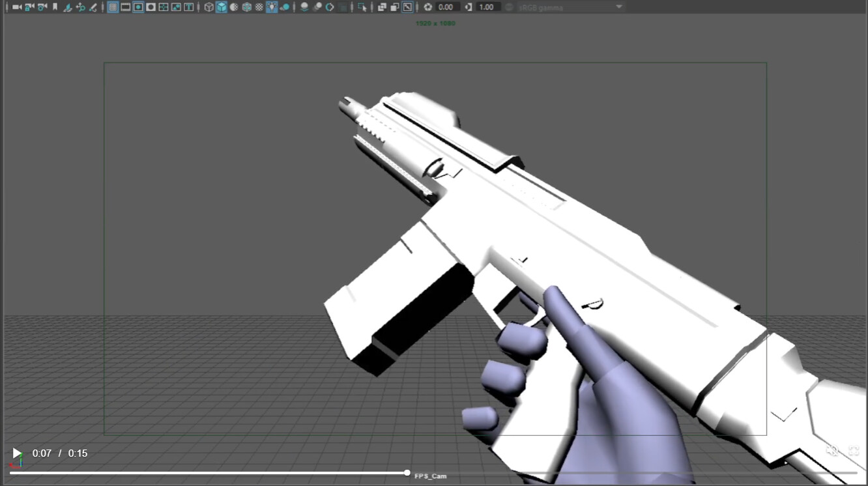The height and width of the screenshot is (486, 868).
Task: Select the camera bookmarks icon
Action: coord(53,7)
